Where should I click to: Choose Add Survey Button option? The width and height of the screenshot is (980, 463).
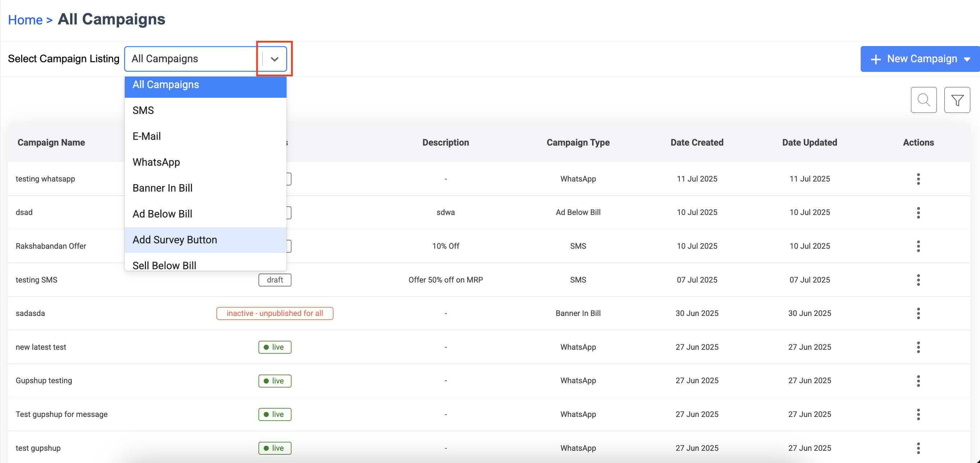(x=175, y=240)
